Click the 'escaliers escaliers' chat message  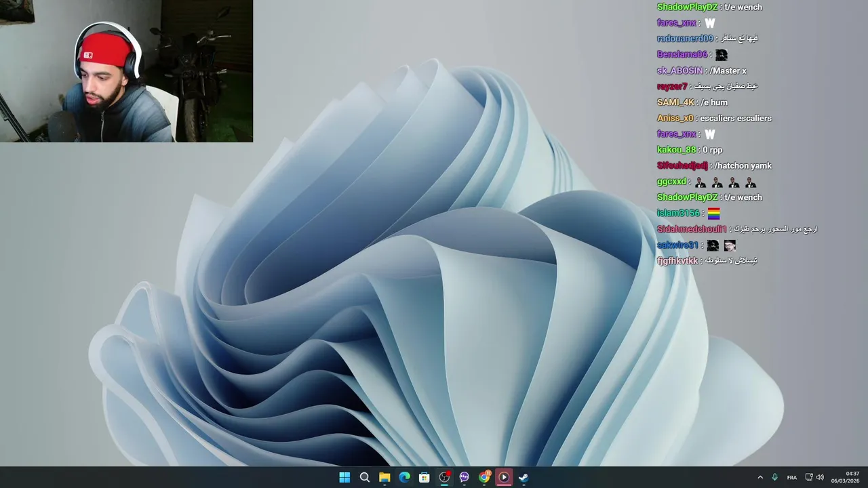point(736,118)
